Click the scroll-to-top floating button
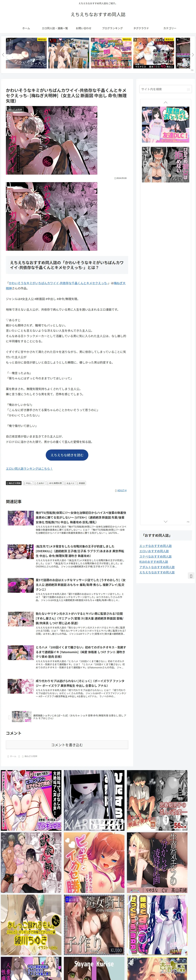 tap(191, 576)
